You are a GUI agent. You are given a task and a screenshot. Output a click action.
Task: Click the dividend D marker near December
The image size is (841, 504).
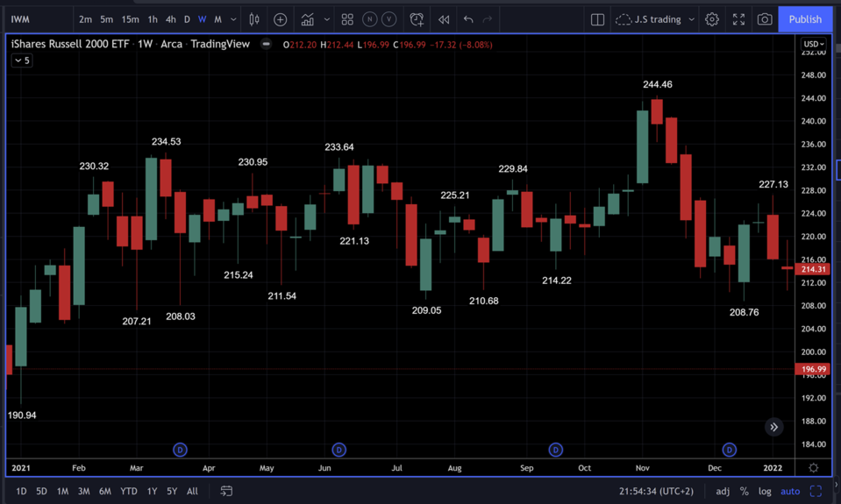coord(730,450)
